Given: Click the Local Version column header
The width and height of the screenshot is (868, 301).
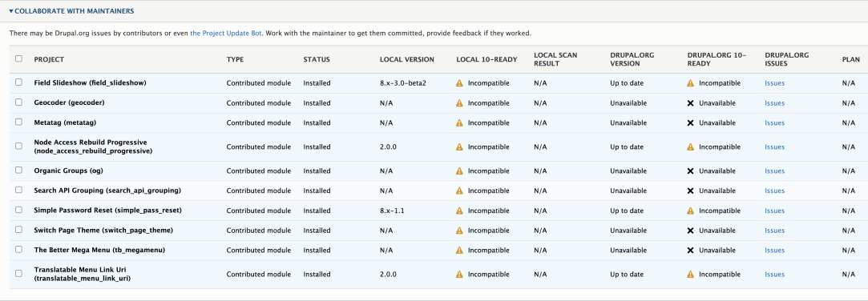Looking at the screenshot, I should pyautogui.click(x=407, y=60).
